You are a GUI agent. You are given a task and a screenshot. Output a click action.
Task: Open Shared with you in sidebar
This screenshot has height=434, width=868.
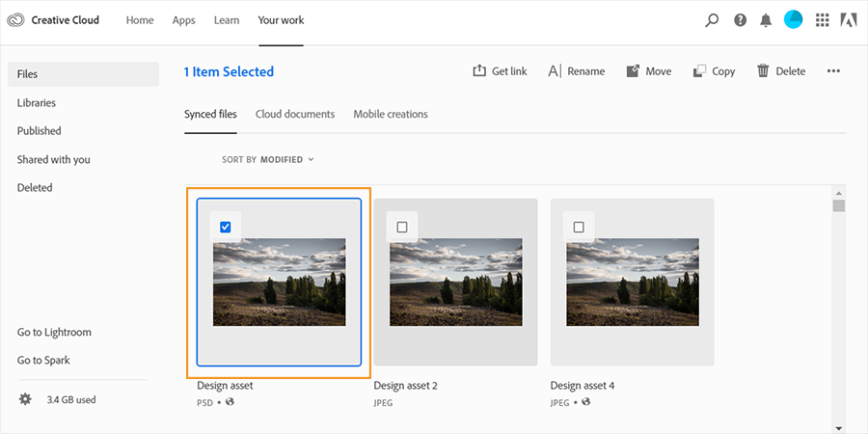pos(54,159)
